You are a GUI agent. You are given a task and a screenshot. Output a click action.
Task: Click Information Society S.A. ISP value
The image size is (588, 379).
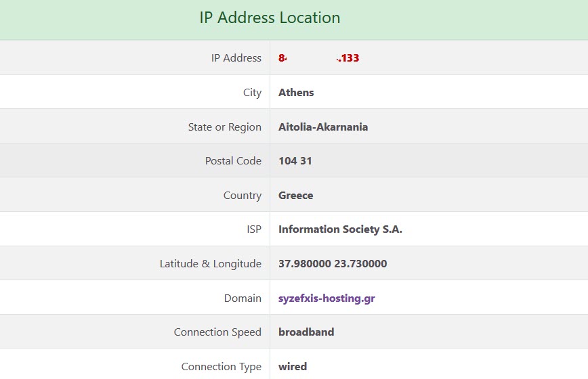(340, 229)
